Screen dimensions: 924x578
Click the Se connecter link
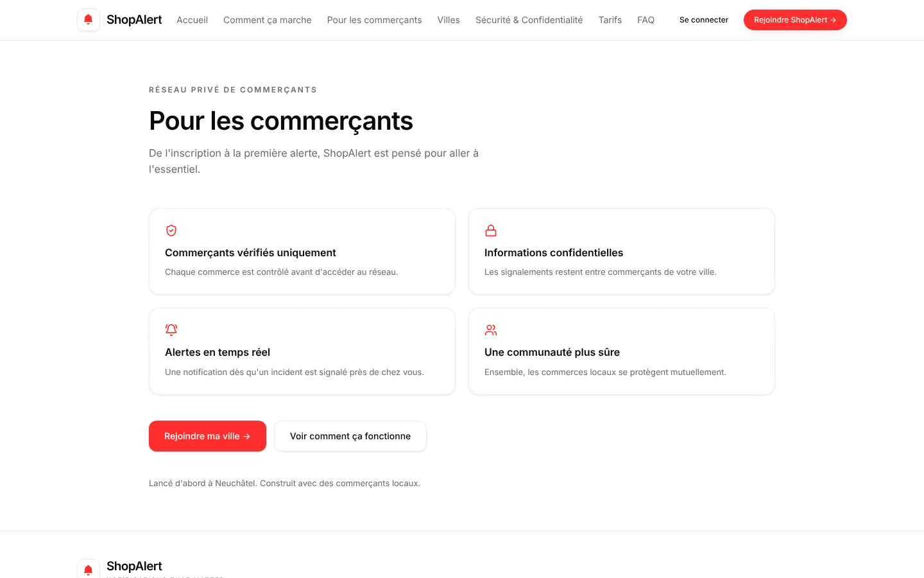pyautogui.click(x=704, y=20)
